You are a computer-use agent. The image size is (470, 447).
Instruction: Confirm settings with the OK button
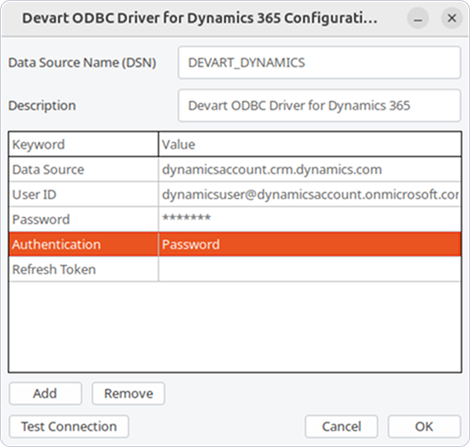tap(424, 426)
